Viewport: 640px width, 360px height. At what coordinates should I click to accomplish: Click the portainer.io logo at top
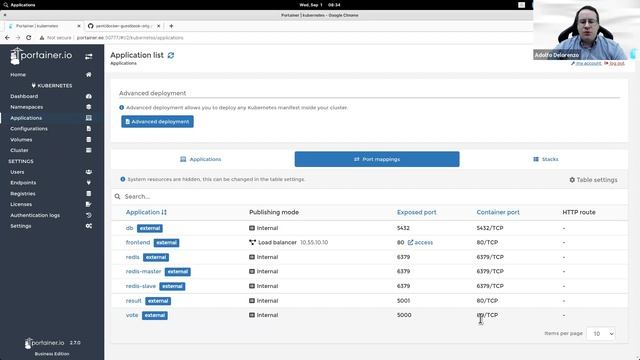tap(41, 56)
